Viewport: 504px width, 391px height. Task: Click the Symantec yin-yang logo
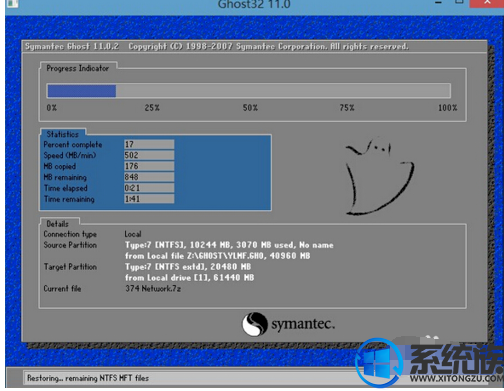[255, 324]
